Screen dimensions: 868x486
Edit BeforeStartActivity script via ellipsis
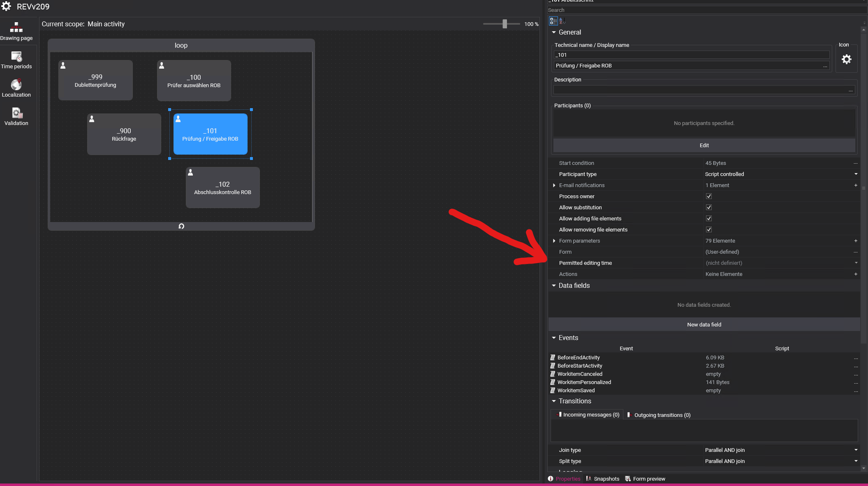click(x=856, y=366)
